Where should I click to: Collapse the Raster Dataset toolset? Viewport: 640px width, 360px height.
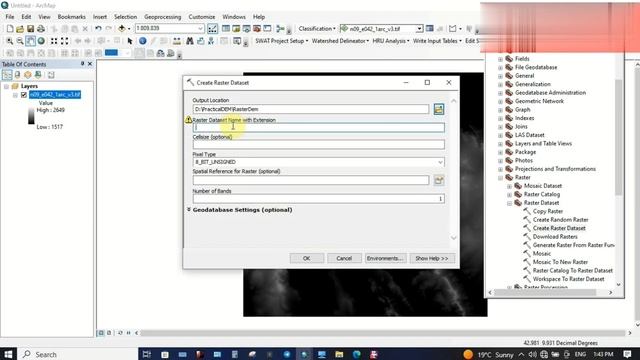coord(509,203)
